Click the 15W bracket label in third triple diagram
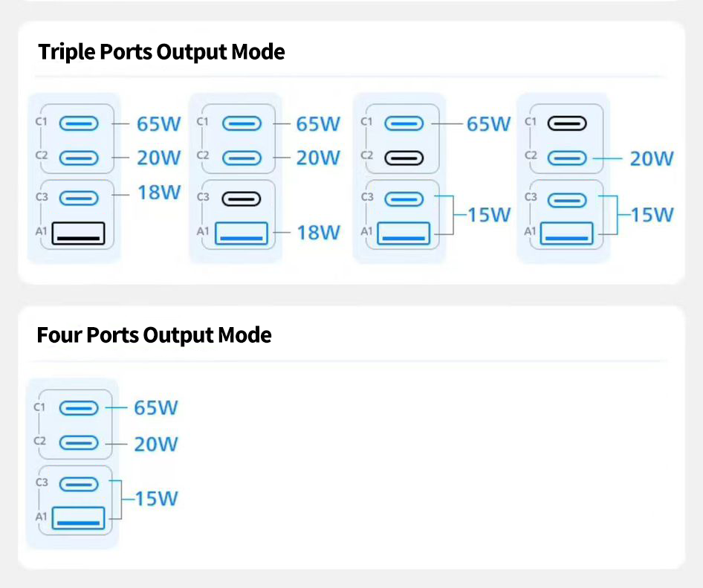This screenshot has width=703, height=588. tap(489, 215)
